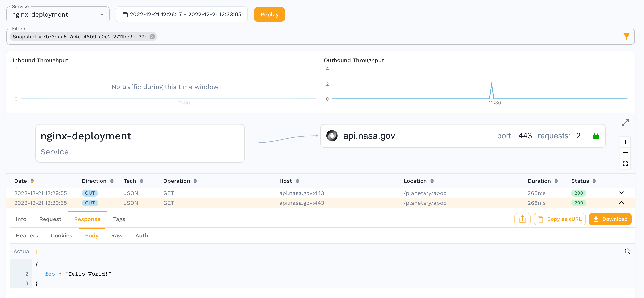Switch to the Request tab
The height and width of the screenshot is (298, 644).
click(50, 219)
